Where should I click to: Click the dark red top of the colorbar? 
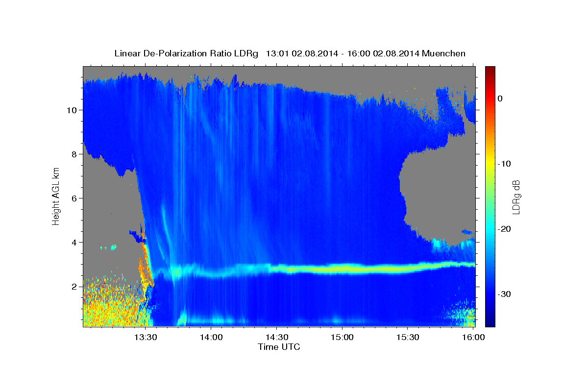click(x=490, y=70)
